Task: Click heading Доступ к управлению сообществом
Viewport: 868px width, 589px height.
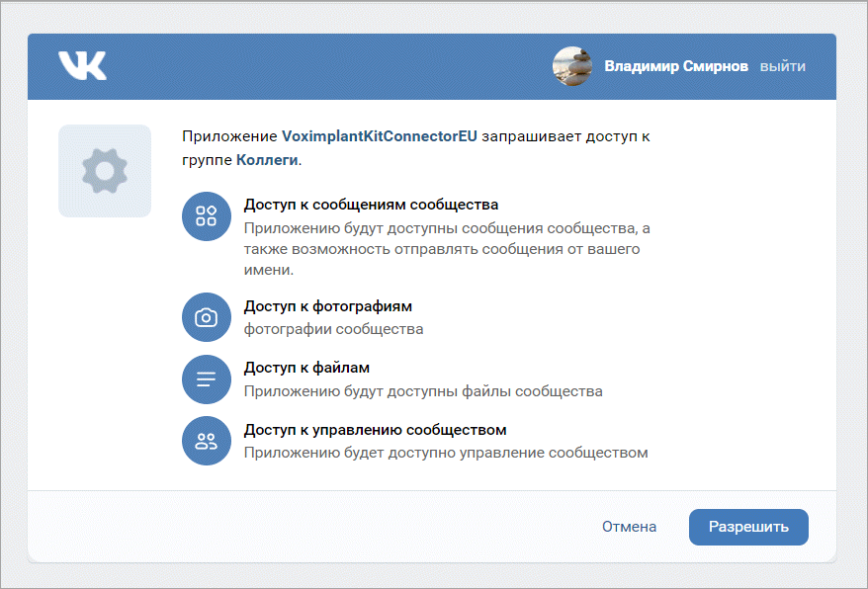Action: (376, 430)
